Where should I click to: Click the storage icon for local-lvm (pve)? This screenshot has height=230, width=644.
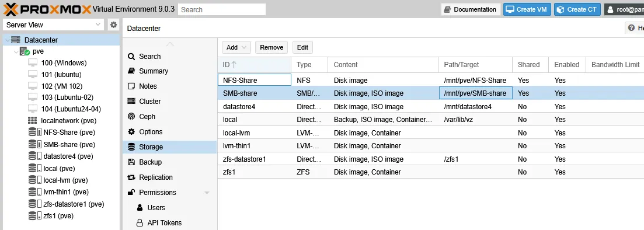click(x=34, y=180)
